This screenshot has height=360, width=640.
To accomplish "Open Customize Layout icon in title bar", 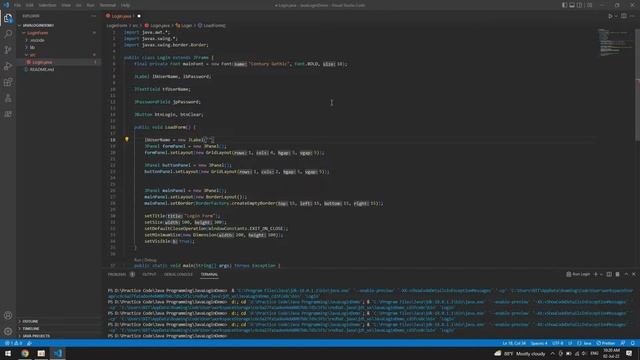I will pos(589,5).
